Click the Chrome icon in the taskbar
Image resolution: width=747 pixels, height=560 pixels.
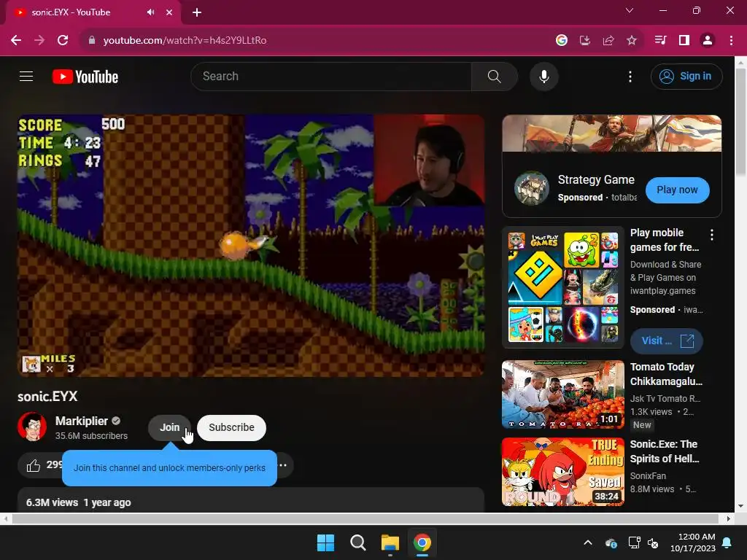pyautogui.click(x=422, y=542)
